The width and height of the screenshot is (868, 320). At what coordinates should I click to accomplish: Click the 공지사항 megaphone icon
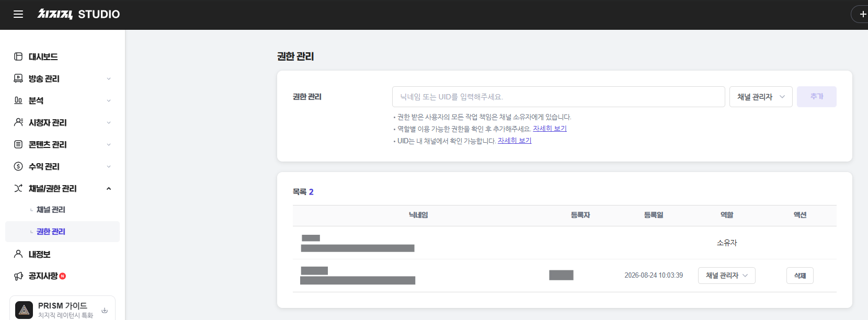(x=18, y=276)
